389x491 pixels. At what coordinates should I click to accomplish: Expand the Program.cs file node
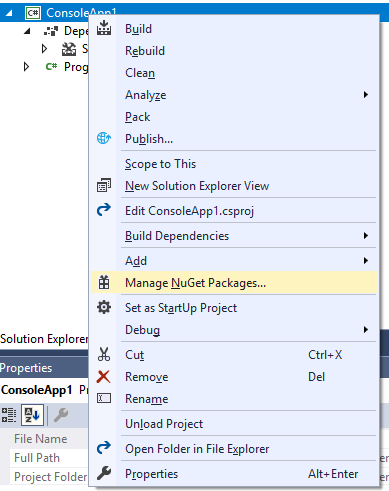coord(26,67)
